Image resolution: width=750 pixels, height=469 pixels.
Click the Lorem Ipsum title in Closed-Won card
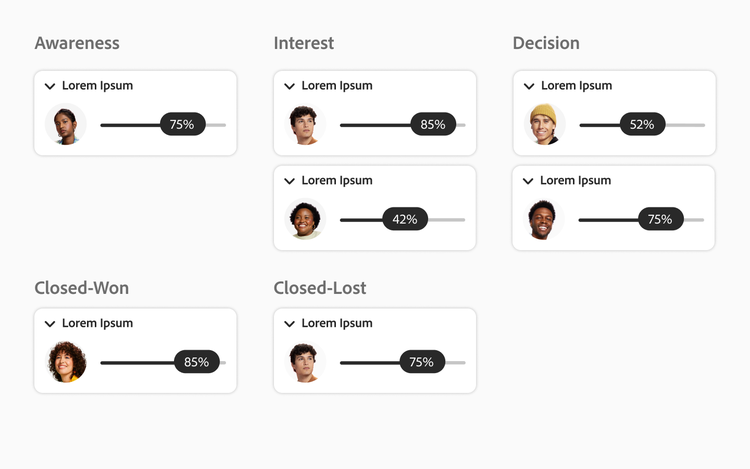[97, 324]
